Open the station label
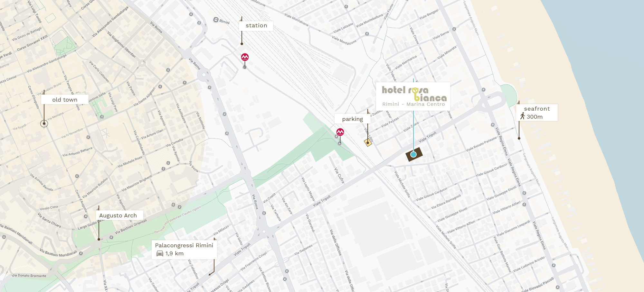Viewport: 644px width, 292px height. pyautogui.click(x=256, y=26)
